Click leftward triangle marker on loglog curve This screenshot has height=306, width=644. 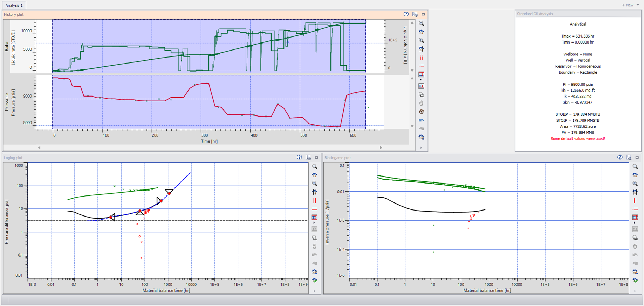[x=112, y=217]
